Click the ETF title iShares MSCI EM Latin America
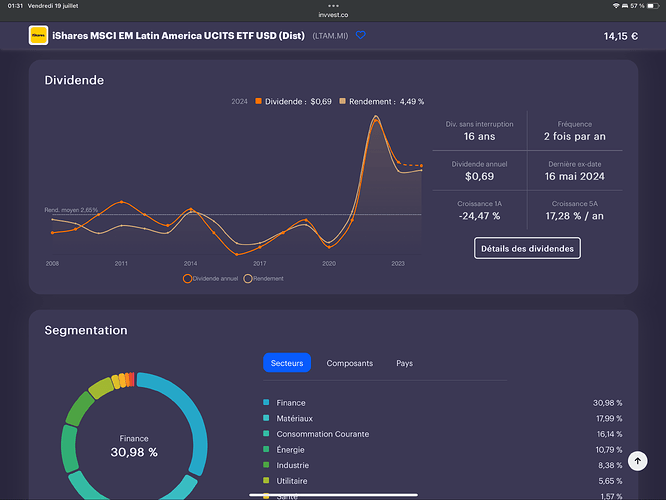Viewport: 666px width, 500px height. point(178,36)
